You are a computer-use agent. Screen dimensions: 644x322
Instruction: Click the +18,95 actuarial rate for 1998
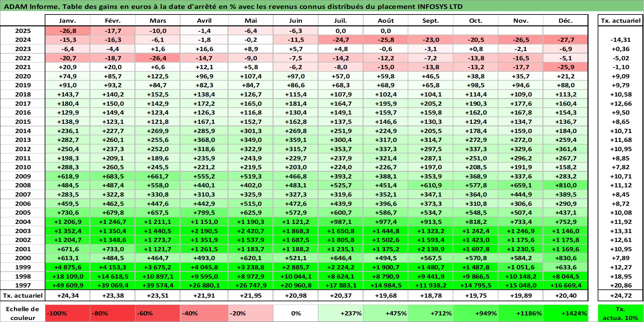pos(620,276)
